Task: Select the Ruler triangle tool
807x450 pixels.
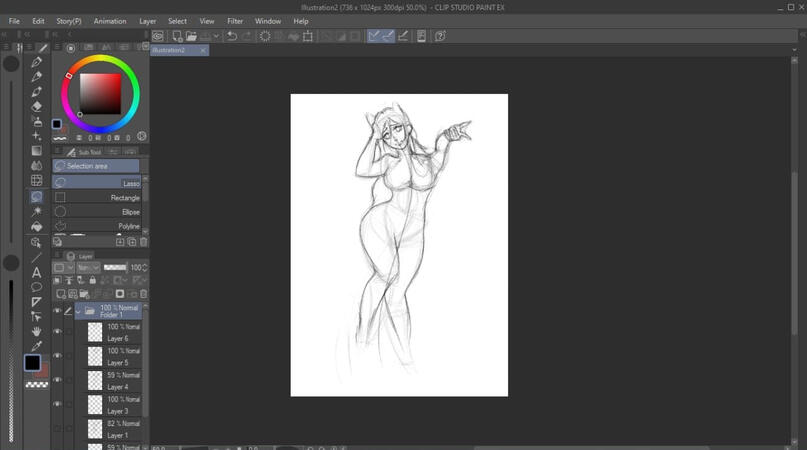Action: point(37,302)
